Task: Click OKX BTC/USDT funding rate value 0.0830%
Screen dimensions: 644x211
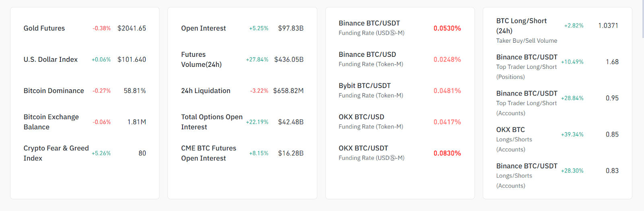Action: [447, 153]
